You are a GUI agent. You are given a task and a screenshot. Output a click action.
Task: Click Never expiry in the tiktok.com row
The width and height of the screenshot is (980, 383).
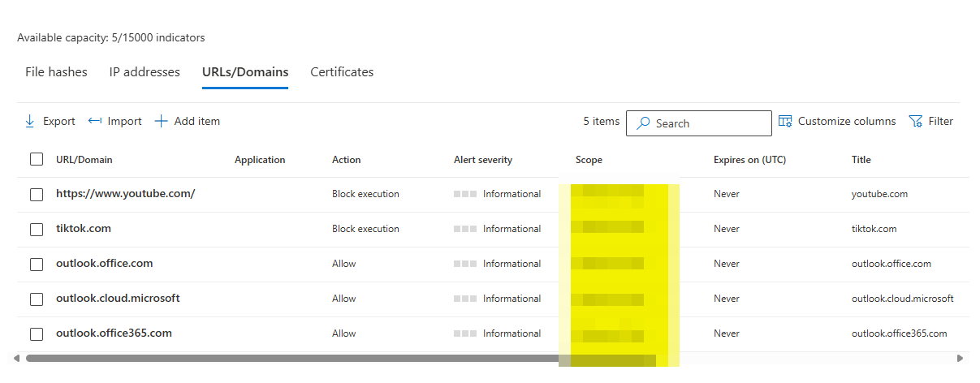coord(727,229)
